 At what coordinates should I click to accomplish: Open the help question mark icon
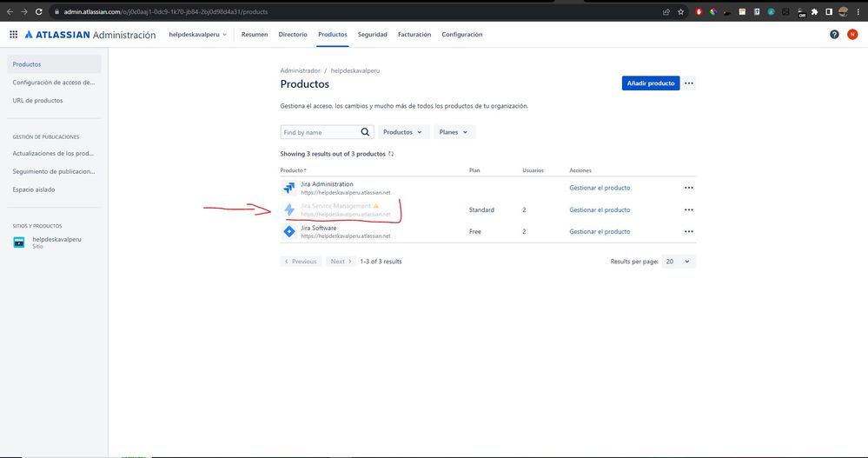(x=834, y=35)
